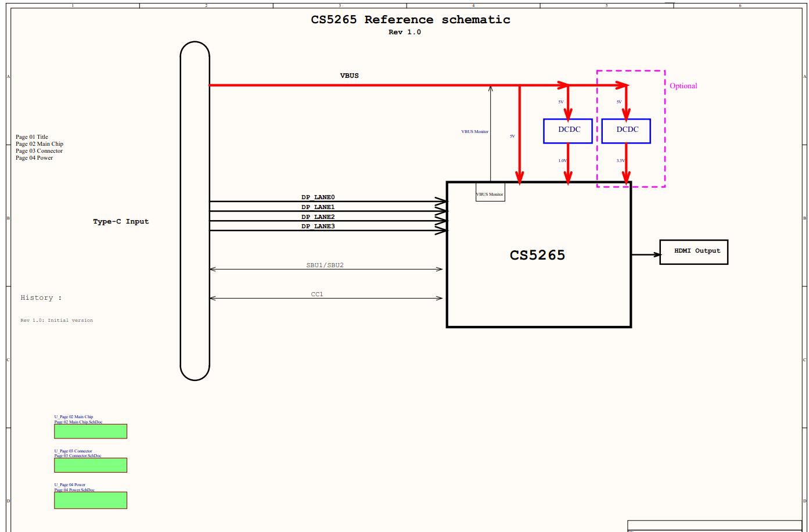This screenshot has width=809, height=532.
Task: Click the DCDC block outputting 1.0V
Action: pos(568,131)
